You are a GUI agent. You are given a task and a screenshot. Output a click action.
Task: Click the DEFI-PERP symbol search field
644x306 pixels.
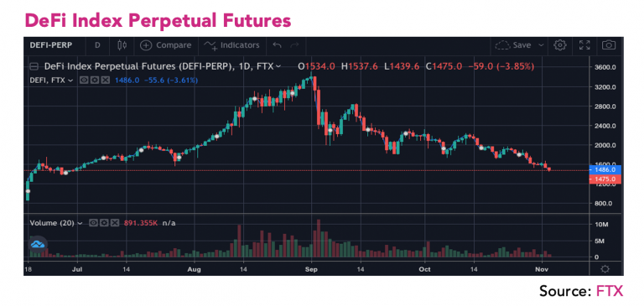tap(51, 45)
